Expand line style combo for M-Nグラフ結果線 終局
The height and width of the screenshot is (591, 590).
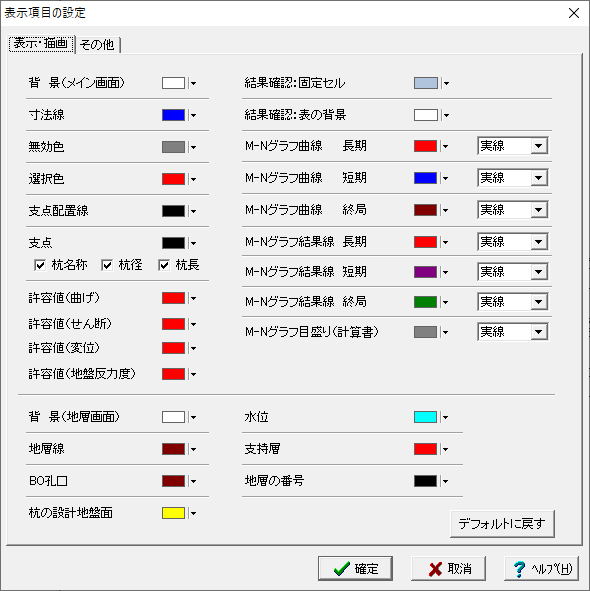click(x=539, y=302)
